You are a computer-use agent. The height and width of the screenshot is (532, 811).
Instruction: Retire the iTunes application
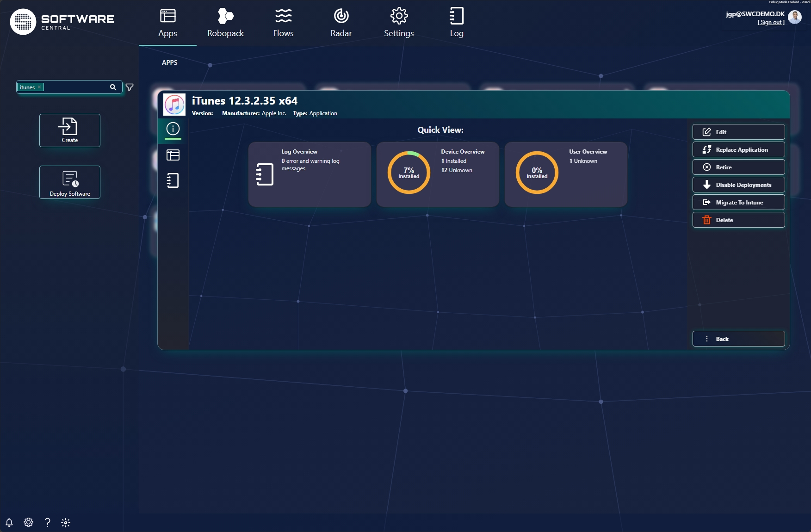[738, 167]
